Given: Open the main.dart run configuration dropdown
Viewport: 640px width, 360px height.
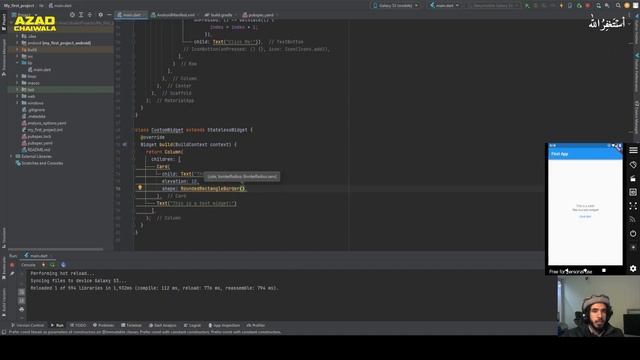Looking at the screenshot, I should [444, 5].
